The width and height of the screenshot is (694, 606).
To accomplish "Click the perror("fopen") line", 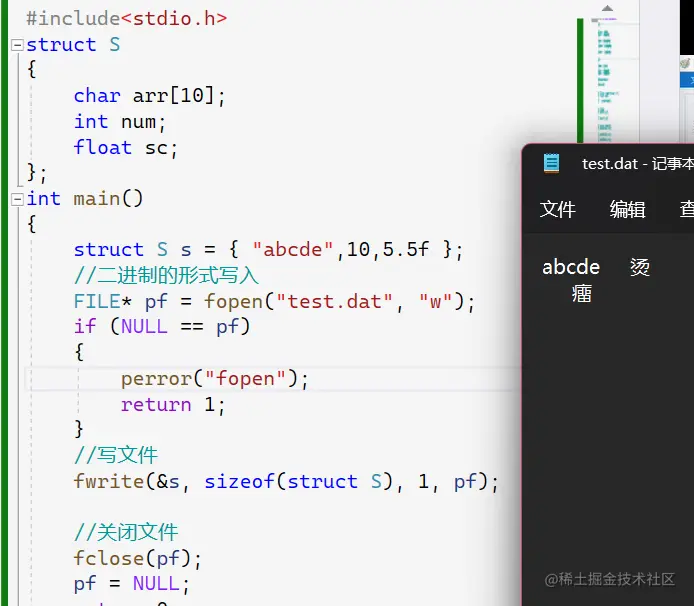I will tap(214, 379).
